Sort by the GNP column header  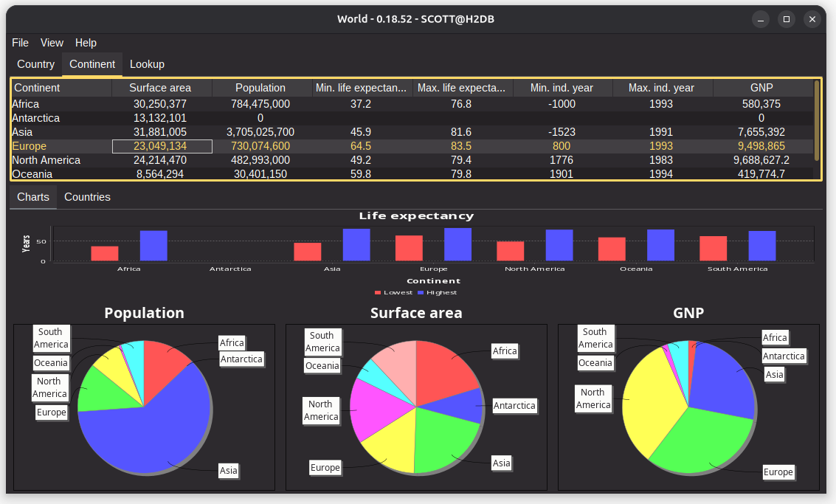click(x=761, y=88)
